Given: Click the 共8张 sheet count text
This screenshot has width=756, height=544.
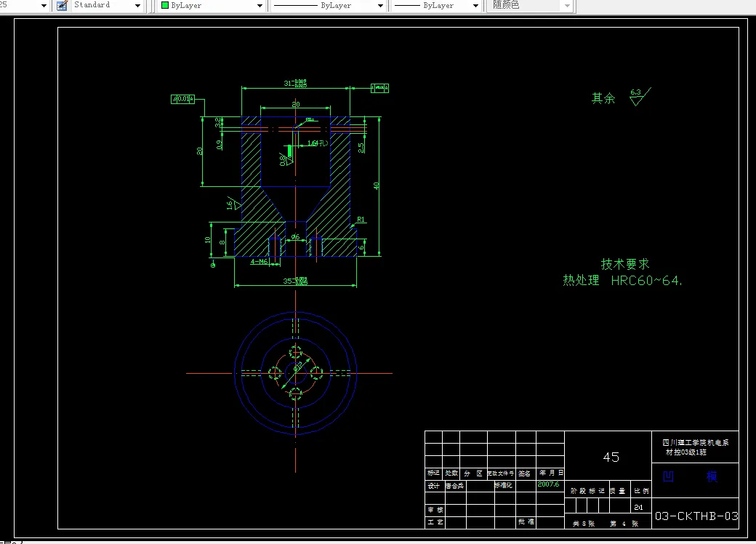Looking at the screenshot, I should pyautogui.click(x=584, y=524).
